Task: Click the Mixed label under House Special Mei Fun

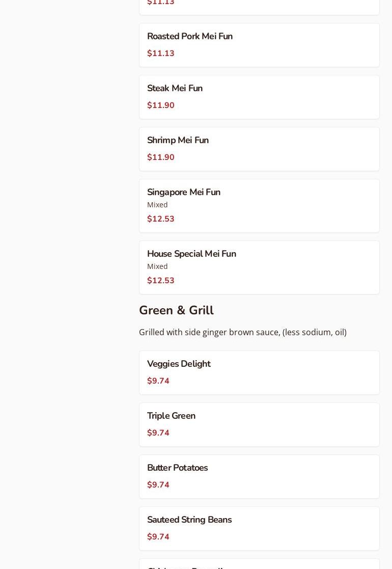Action: point(157,266)
